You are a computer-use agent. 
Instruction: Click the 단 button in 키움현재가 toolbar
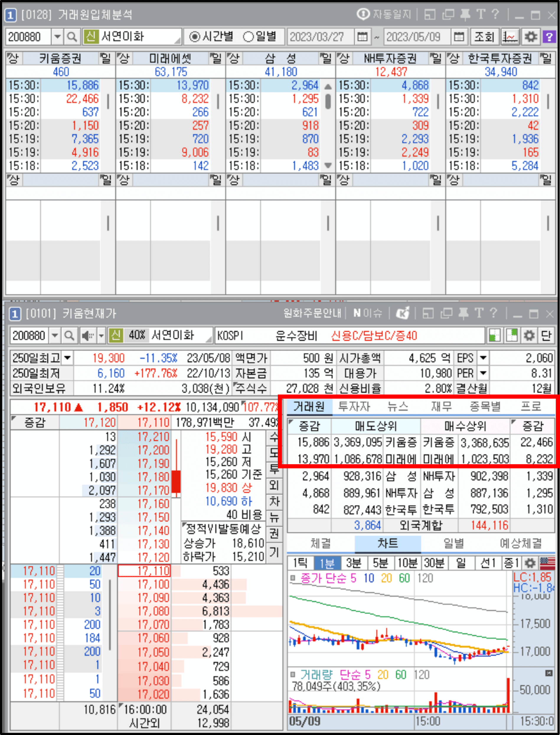tap(546, 335)
